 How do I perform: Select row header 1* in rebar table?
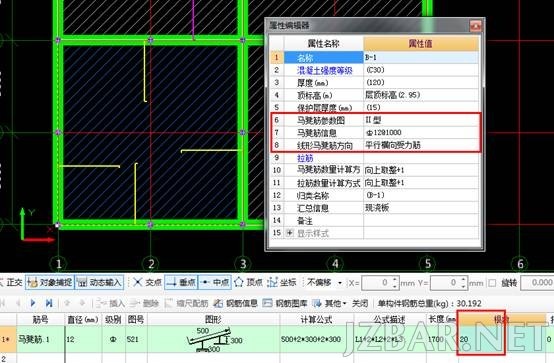[8, 339]
